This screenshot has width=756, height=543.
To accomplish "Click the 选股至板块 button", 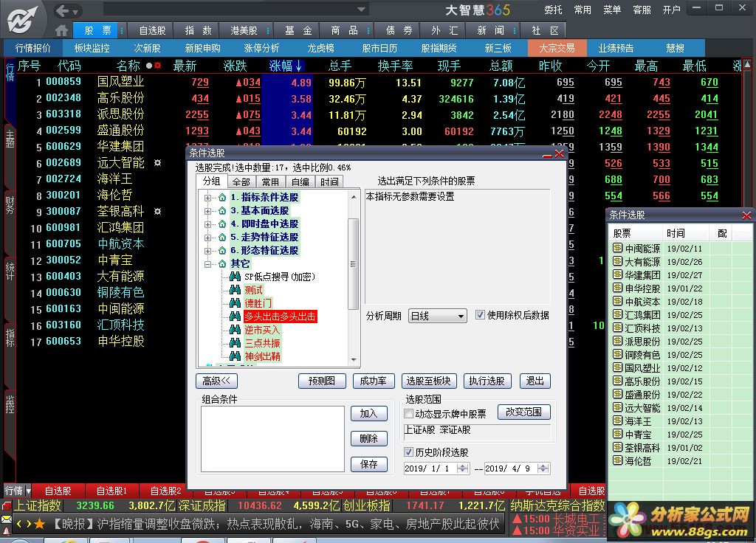I will [x=429, y=381].
